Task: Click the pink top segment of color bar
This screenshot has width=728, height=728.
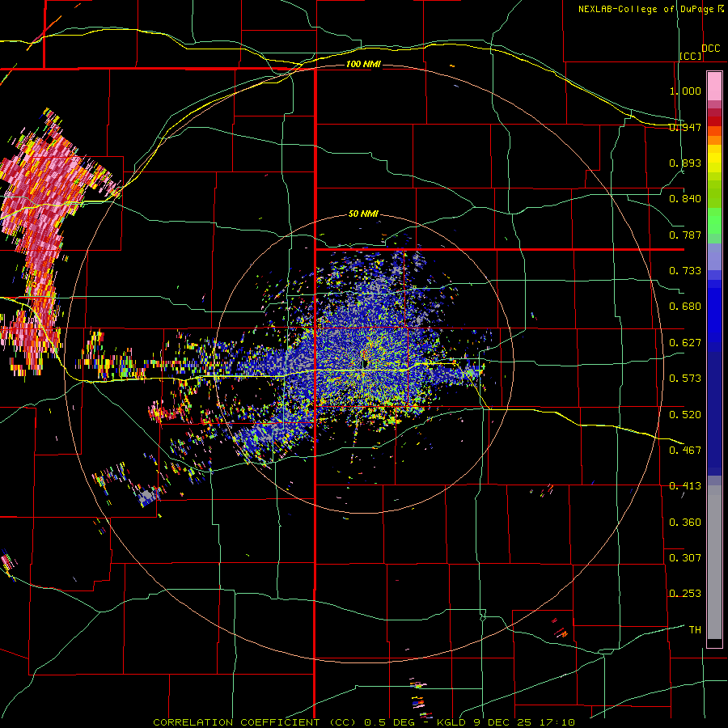Action: tap(714, 86)
